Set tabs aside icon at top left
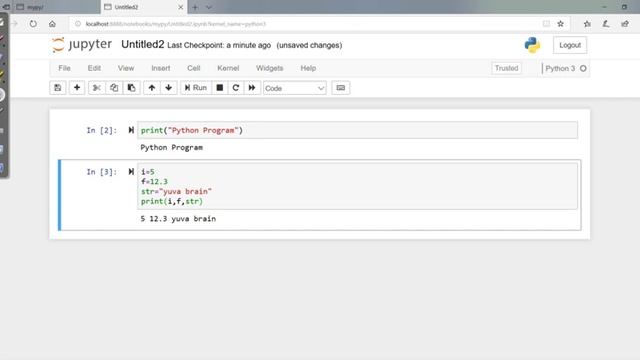Viewport: 640px width, 360px height. pyautogui.click(x=6, y=7)
